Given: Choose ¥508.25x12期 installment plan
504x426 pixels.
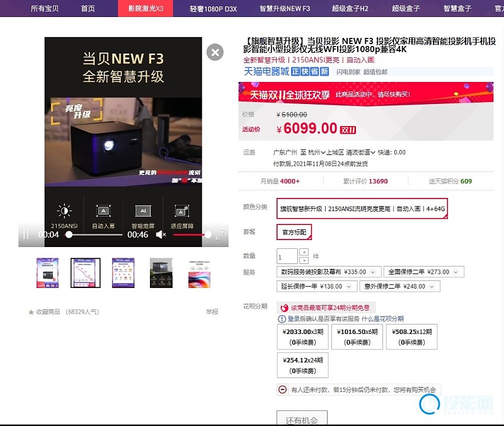Looking at the screenshot, I should click(412, 337).
